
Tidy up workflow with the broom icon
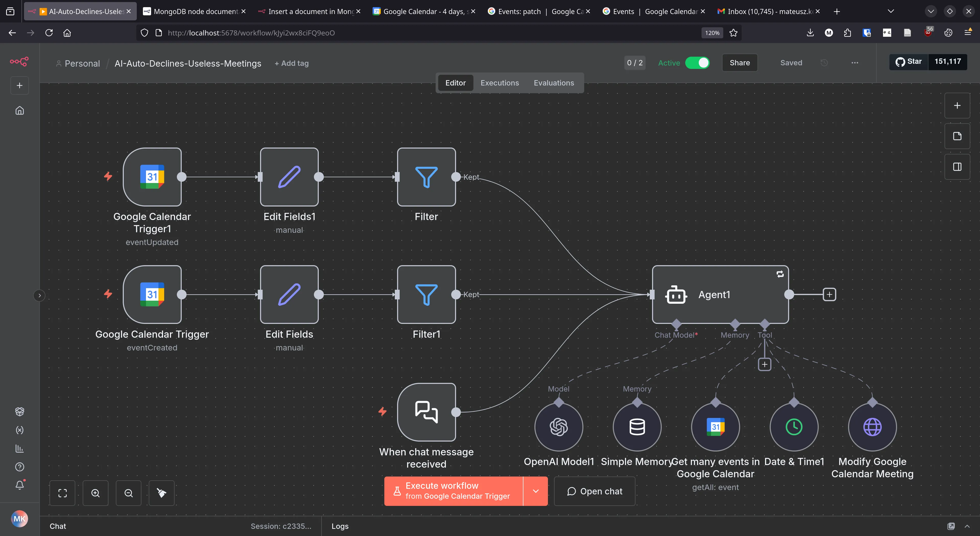[161, 493]
